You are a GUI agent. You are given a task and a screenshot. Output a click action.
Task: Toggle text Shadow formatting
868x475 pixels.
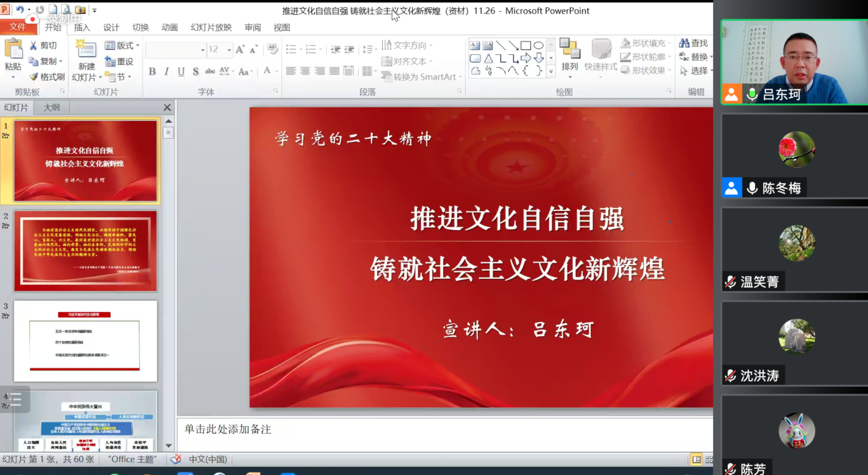(195, 72)
